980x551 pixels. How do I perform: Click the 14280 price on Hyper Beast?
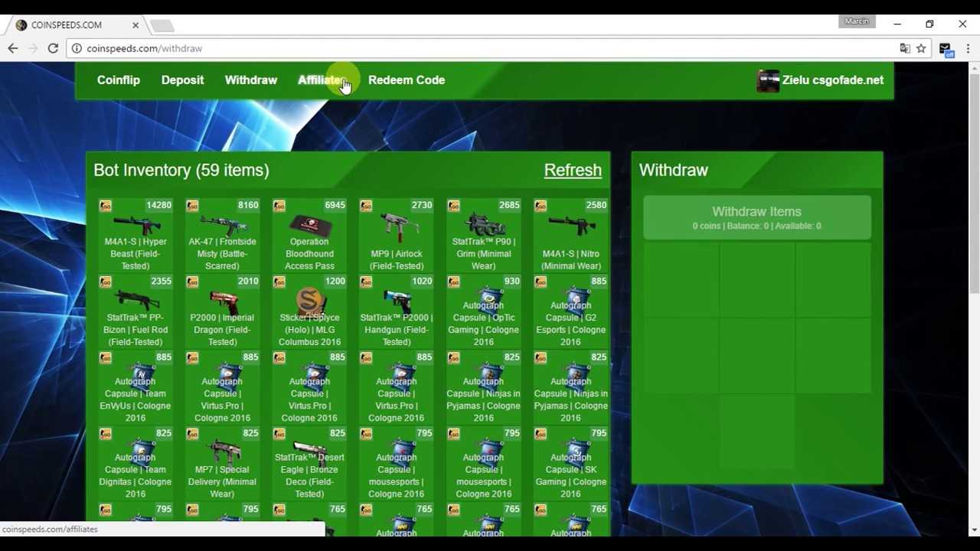pos(159,205)
